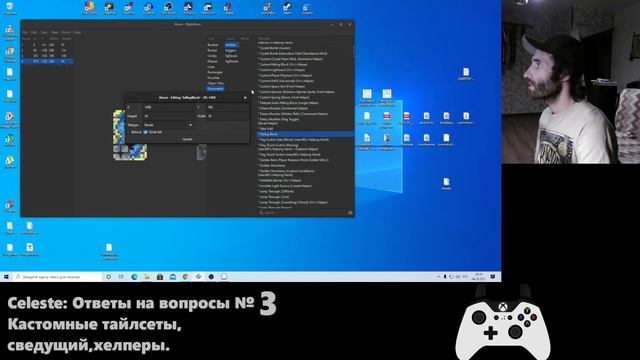This screenshot has width=640, height=360.
Task: Open the Tiletype dropdown
Action: pos(168,125)
